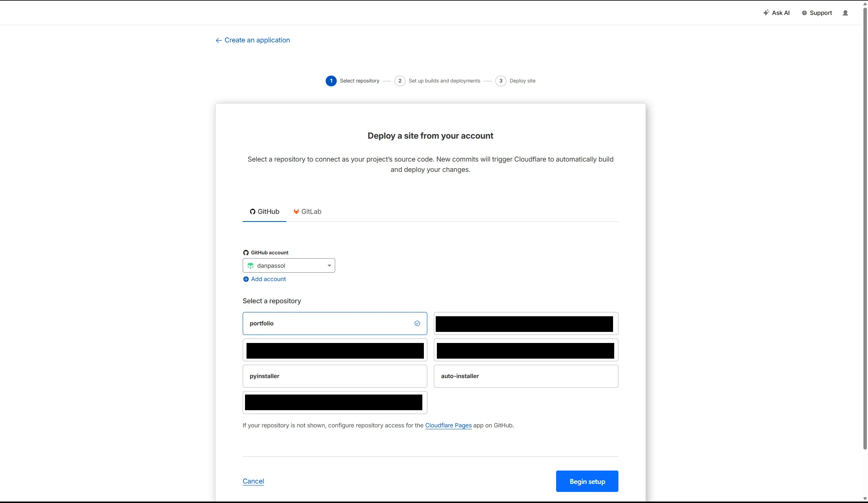This screenshot has height=503, width=868.
Task: Click the step 3 circle indicator
Action: click(x=501, y=81)
